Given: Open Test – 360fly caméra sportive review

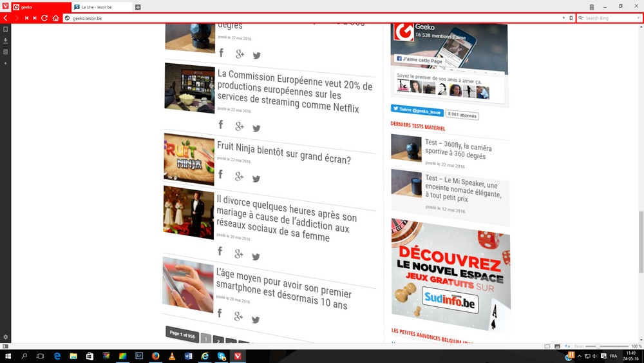Looking at the screenshot, I should point(459,149).
